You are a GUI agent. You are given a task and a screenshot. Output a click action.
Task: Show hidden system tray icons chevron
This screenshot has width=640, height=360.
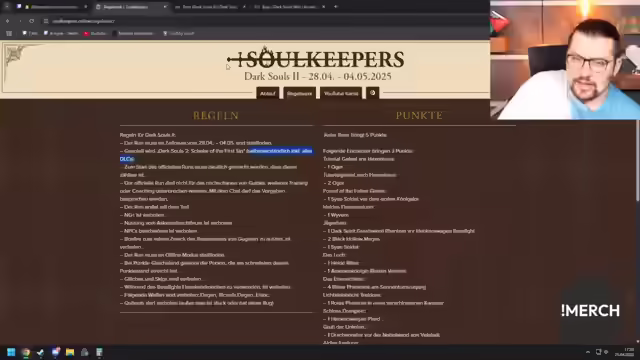click(588, 352)
